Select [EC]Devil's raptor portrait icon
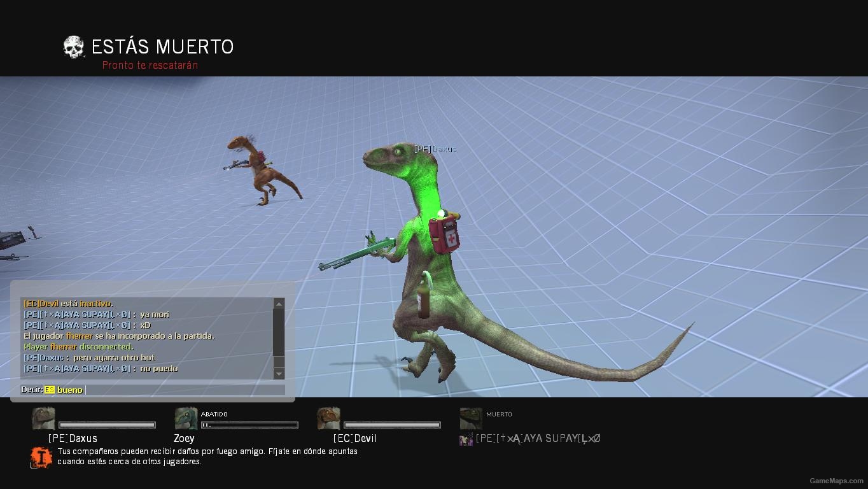This screenshot has height=489, width=868. point(328,418)
